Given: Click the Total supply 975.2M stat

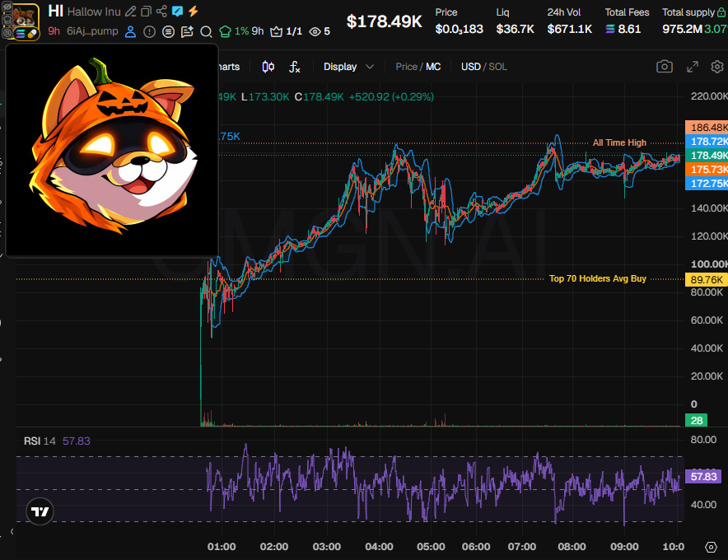Looking at the screenshot, I should coord(694,21).
